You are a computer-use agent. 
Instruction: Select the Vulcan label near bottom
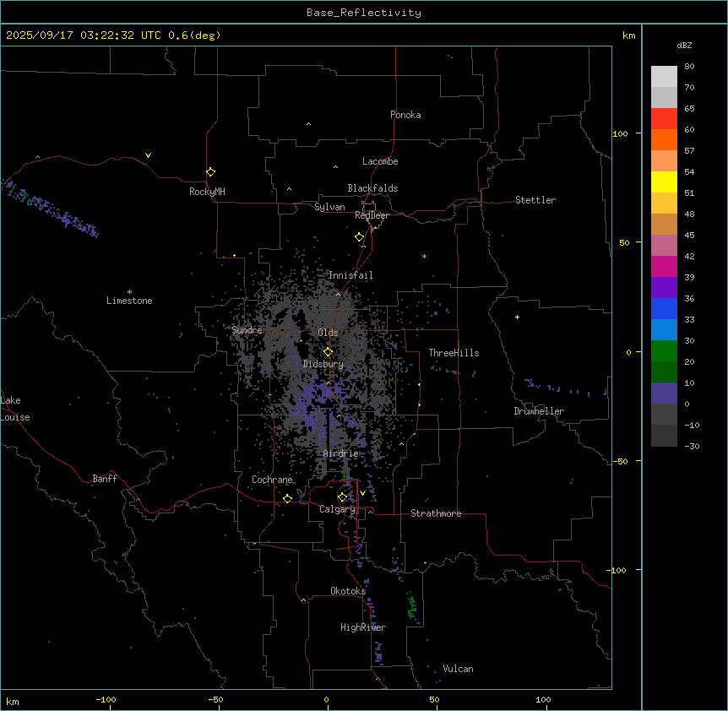click(x=458, y=669)
